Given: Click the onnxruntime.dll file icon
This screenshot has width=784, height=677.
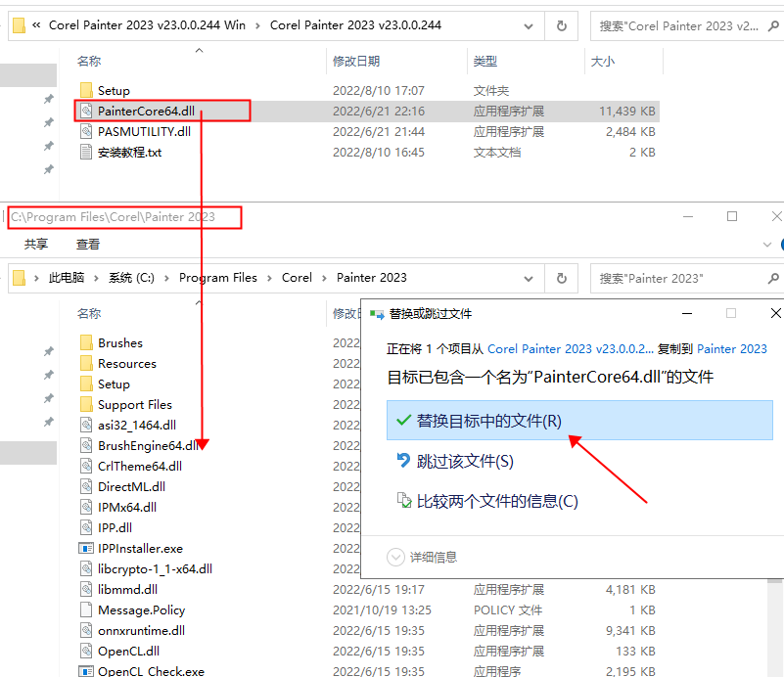Looking at the screenshot, I should [86, 630].
